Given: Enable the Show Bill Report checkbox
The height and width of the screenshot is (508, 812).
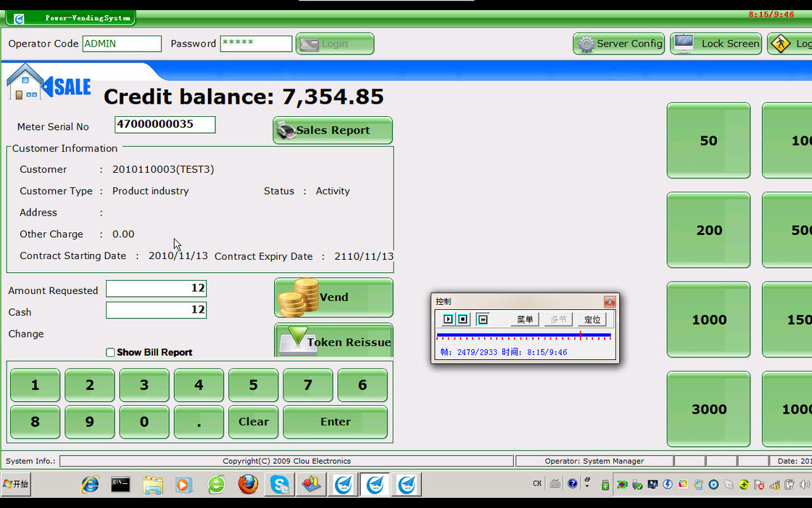Looking at the screenshot, I should point(110,353).
